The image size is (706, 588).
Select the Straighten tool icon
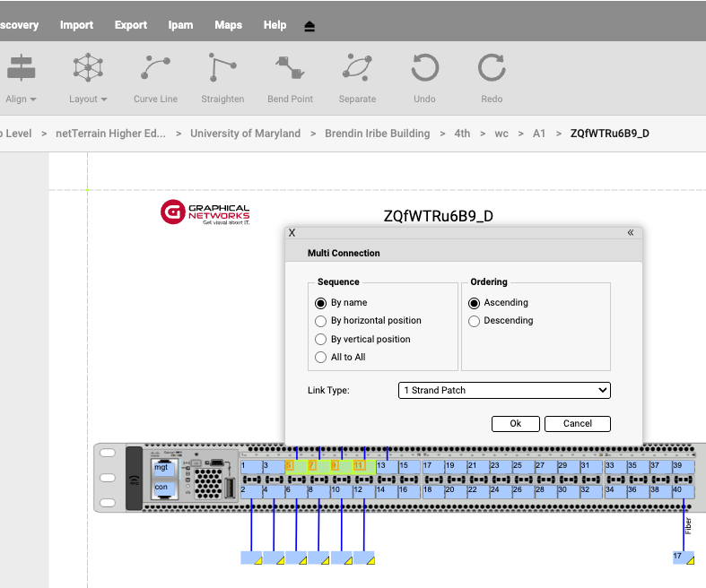click(222, 68)
